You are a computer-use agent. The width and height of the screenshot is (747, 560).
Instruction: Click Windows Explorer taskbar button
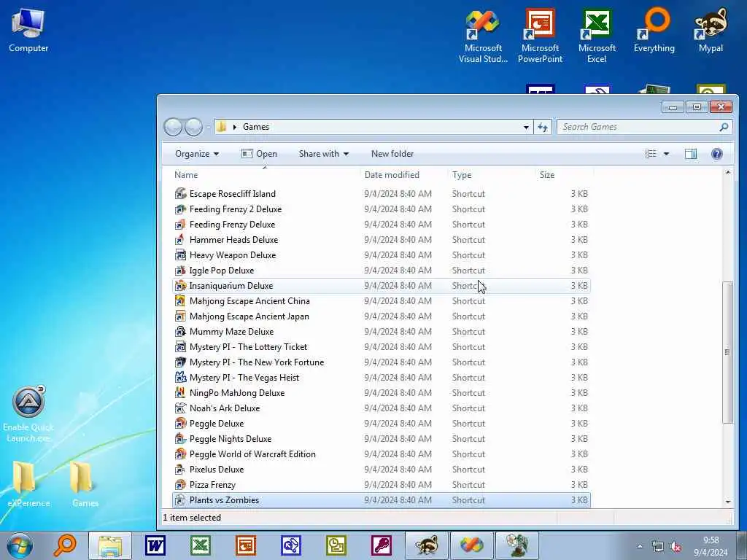[x=110, y=545]
